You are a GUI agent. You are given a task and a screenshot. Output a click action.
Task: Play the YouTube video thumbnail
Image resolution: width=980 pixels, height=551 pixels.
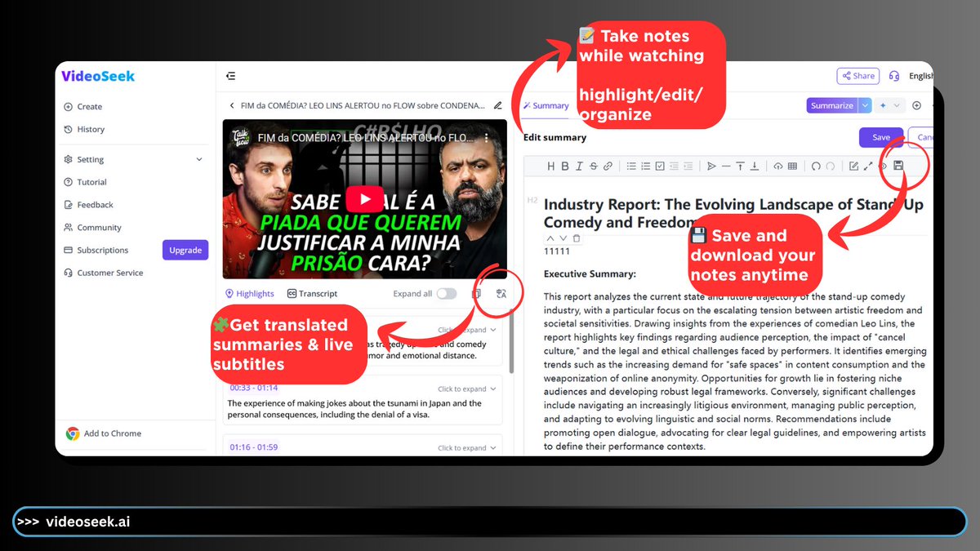pos(364,198)
